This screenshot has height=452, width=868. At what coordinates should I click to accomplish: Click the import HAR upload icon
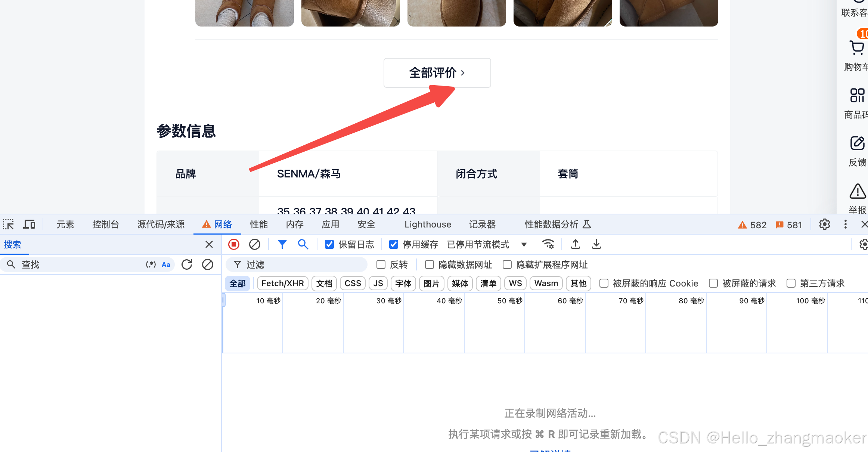coord(576,244)
